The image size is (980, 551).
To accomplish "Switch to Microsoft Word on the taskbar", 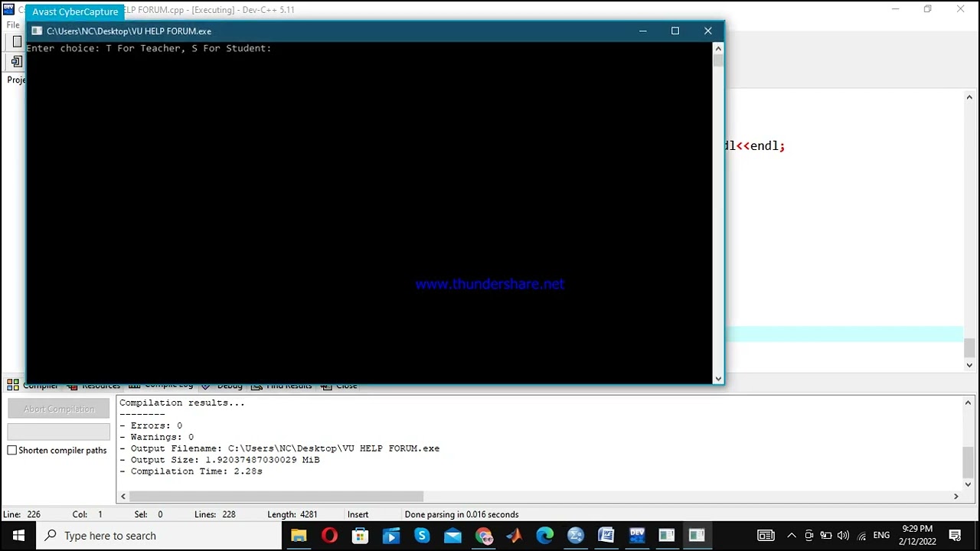I will 606,536.
